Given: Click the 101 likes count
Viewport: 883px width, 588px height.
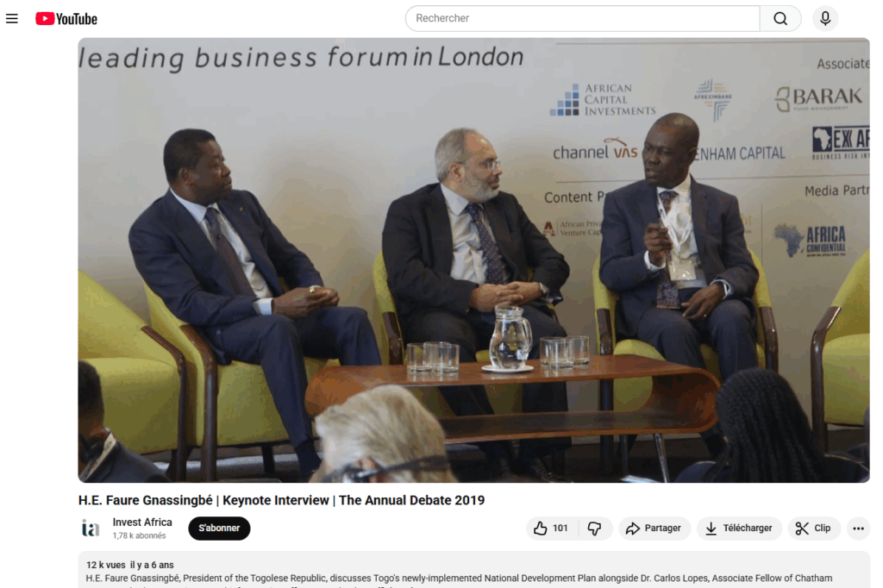Looking at the screenshot, I should [x=560, y=529].
